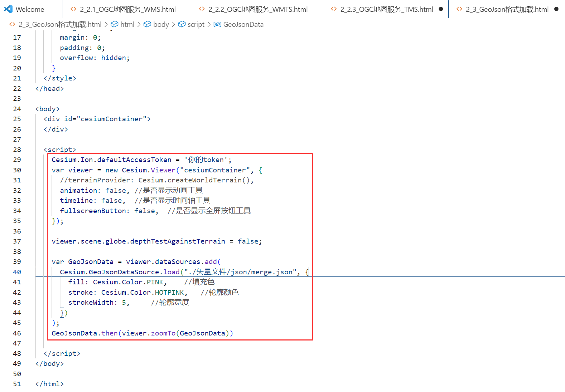The width and height of the screenshot is (565, 392).
Task: Click opening <script> tag on line 28
Action: point(60,150)
